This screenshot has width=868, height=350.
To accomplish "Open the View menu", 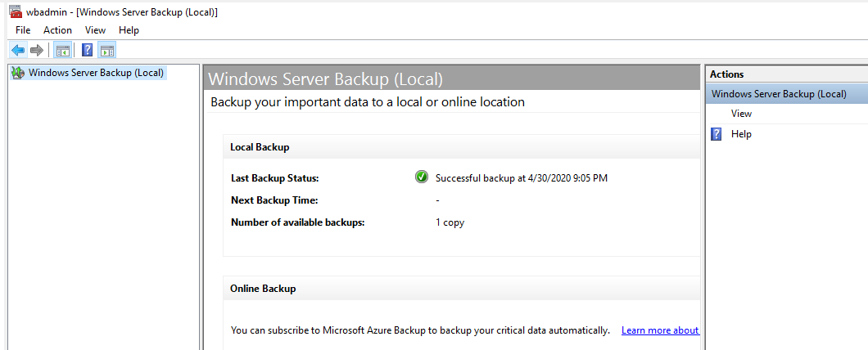I will pos(95,30).
